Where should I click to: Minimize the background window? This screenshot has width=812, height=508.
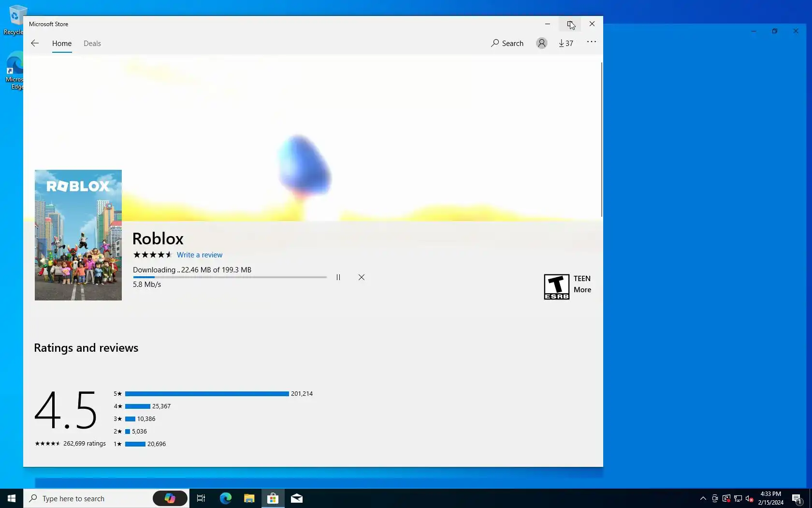[754, 31]
